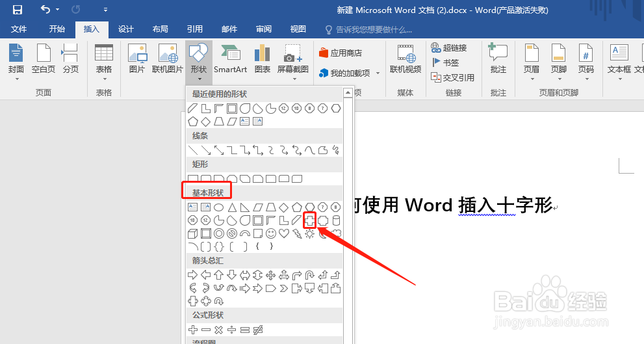
Task: Add a comment (批注)
Action: pos(498,59)
